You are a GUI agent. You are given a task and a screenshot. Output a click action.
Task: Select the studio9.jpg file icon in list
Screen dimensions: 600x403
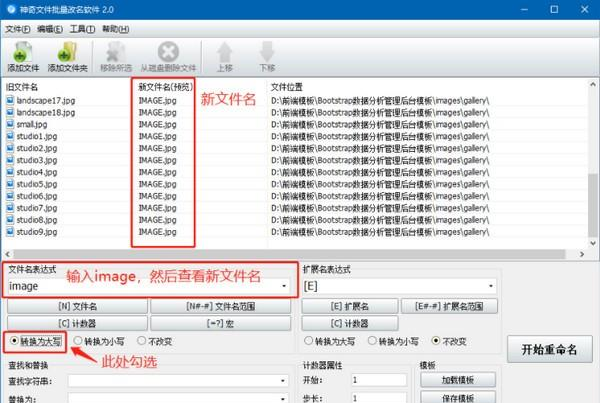10,232
